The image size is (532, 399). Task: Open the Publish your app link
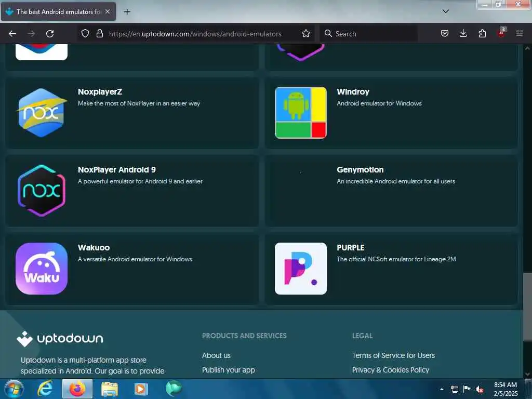point(229,370)
